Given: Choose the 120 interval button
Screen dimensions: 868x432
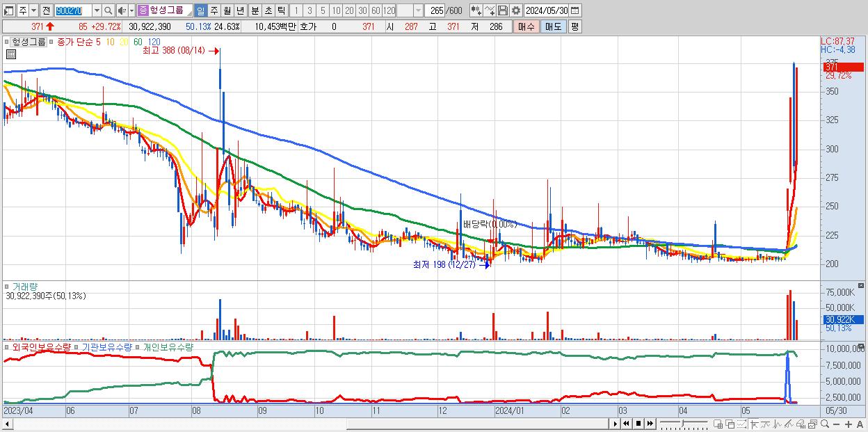Looking at the screenshot, I should pyautogui.click(x=389, y=10).
